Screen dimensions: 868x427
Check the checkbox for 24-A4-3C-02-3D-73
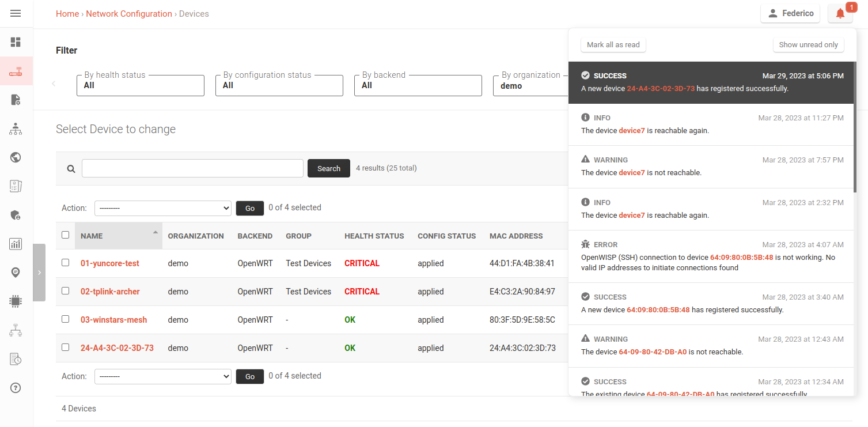pos(65,347)
